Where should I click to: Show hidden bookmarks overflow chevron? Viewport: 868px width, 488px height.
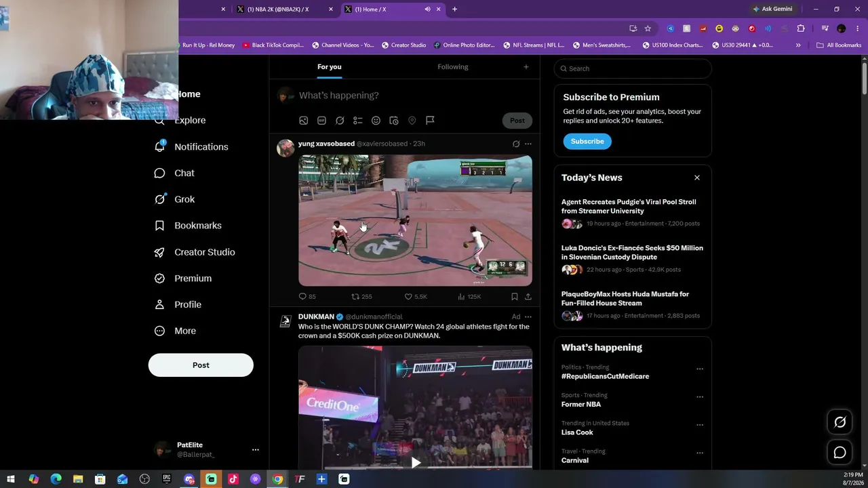tap(798, 45)
